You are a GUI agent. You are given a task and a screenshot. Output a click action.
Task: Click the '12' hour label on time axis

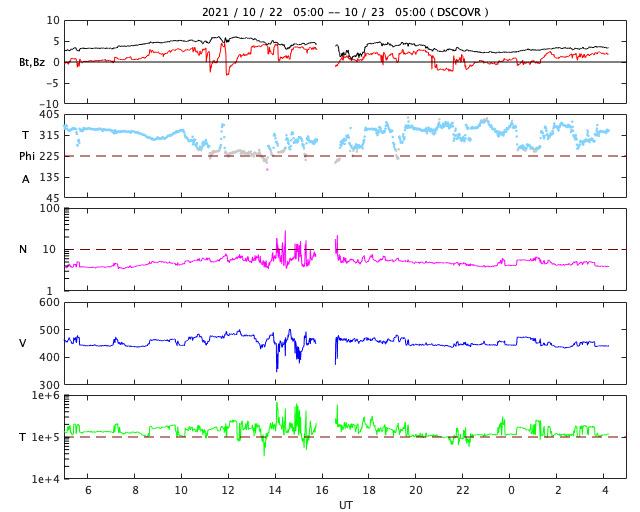228,490
